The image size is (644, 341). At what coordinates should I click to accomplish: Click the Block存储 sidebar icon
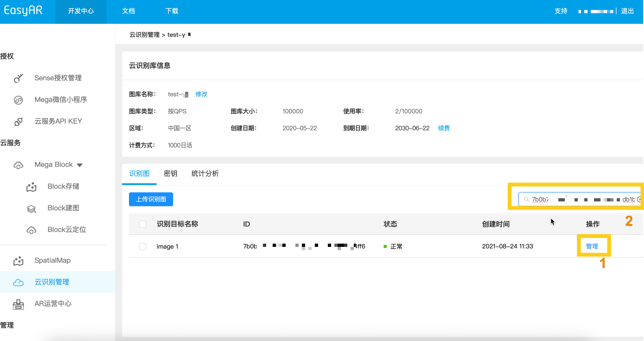click(x=31, y=187)
